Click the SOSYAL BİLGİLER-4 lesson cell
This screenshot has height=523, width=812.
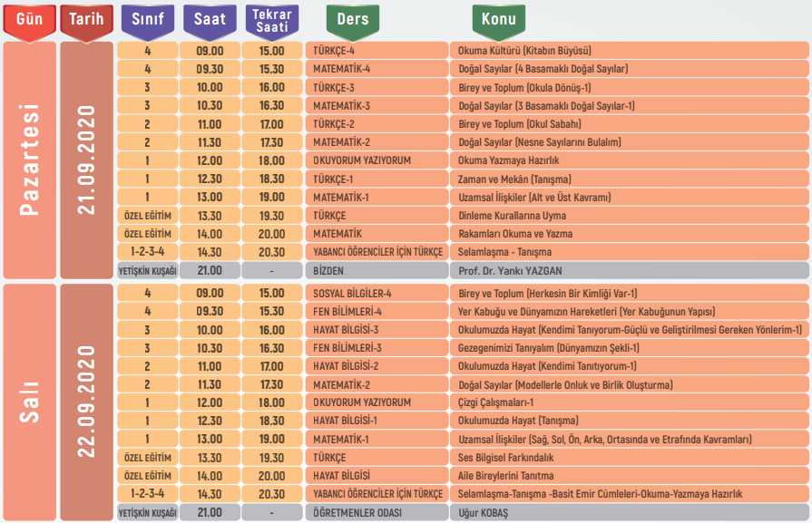point(376,293)
